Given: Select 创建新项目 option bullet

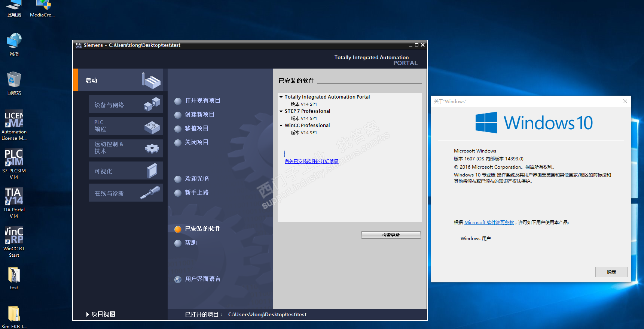Looking at the screenshot, I should tap(178, 115).
